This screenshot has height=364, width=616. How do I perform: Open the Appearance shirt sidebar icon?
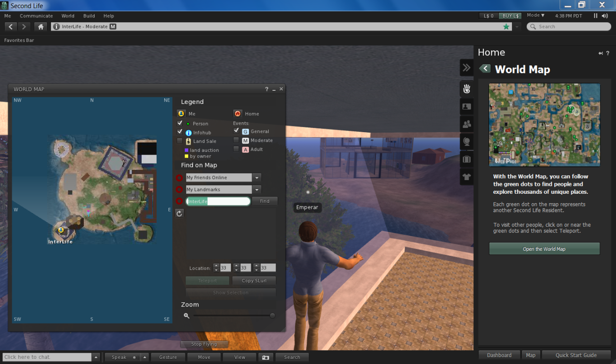[467, 177]
